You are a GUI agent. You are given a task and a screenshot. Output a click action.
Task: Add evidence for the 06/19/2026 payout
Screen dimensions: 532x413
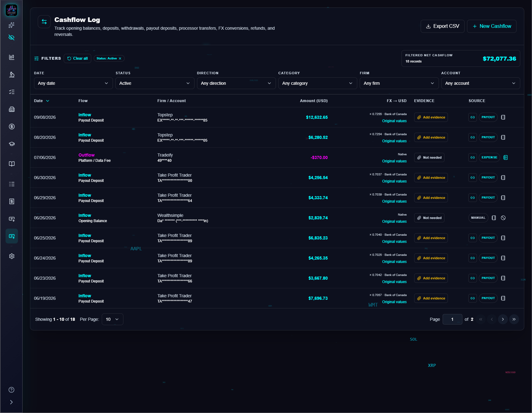click(431, 298)
